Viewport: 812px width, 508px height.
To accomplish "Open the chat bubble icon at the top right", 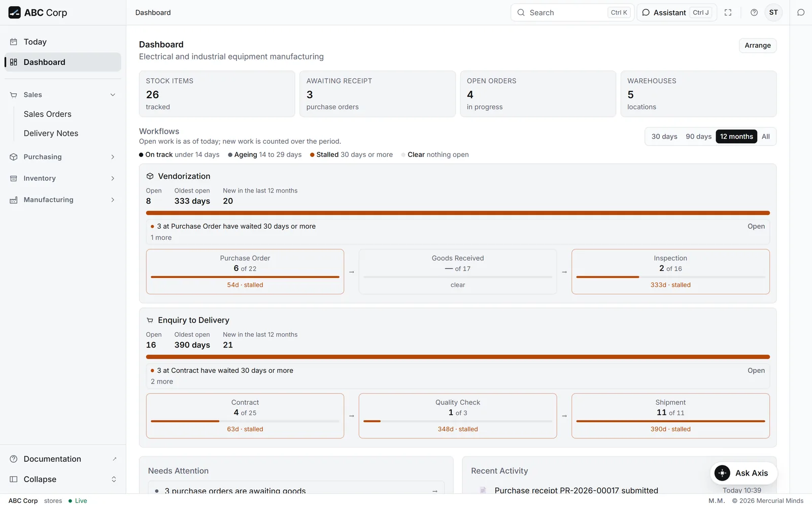I will 801,13.
